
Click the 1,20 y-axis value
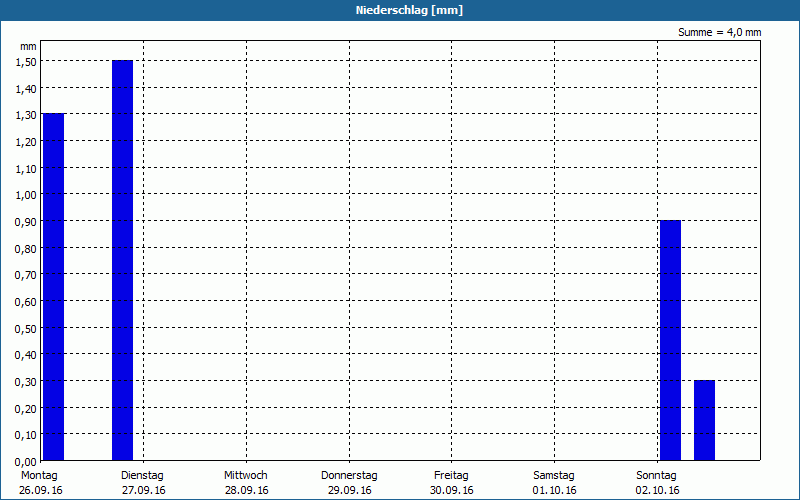pos(26,142)
